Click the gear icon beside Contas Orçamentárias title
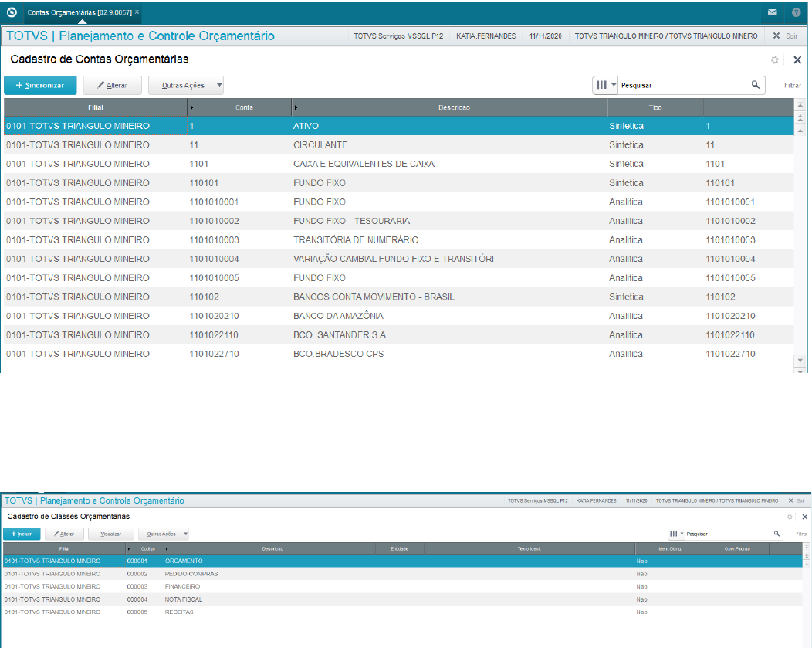 (775, 59)
